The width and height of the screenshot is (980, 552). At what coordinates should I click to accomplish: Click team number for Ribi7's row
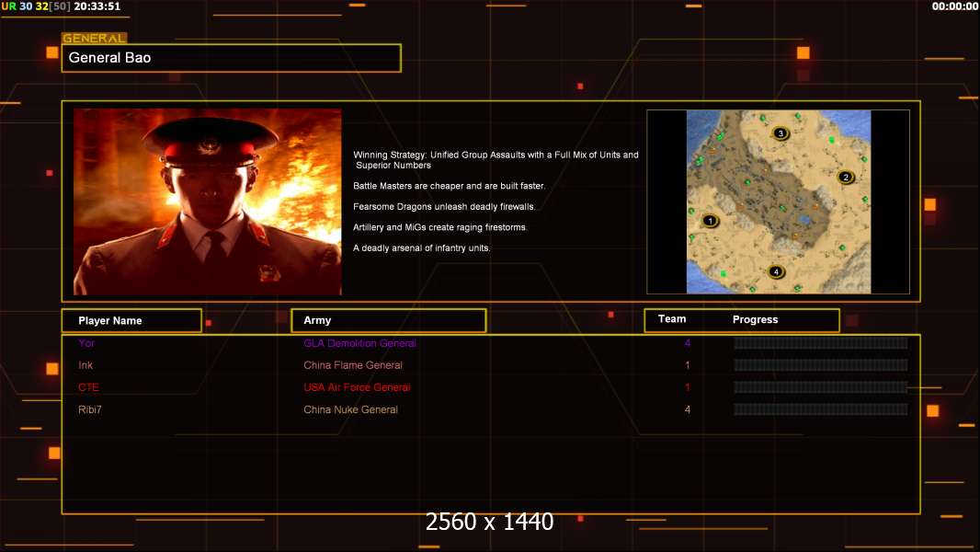[x=688, y=409]
